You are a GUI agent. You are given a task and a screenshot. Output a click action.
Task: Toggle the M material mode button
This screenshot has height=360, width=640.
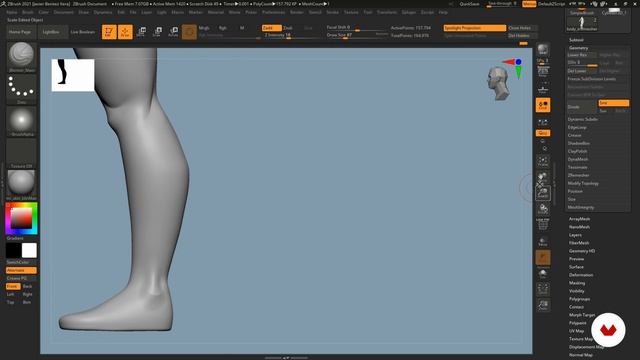tap(242, 28)
